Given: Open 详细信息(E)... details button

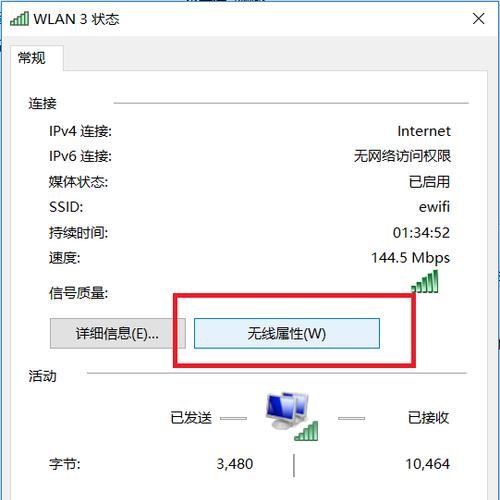Looking at the screenshot, I should (x=118, y=333).
